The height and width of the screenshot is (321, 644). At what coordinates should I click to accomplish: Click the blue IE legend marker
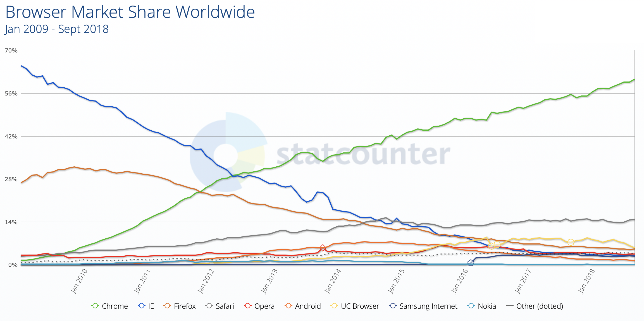tap(142, 306)
